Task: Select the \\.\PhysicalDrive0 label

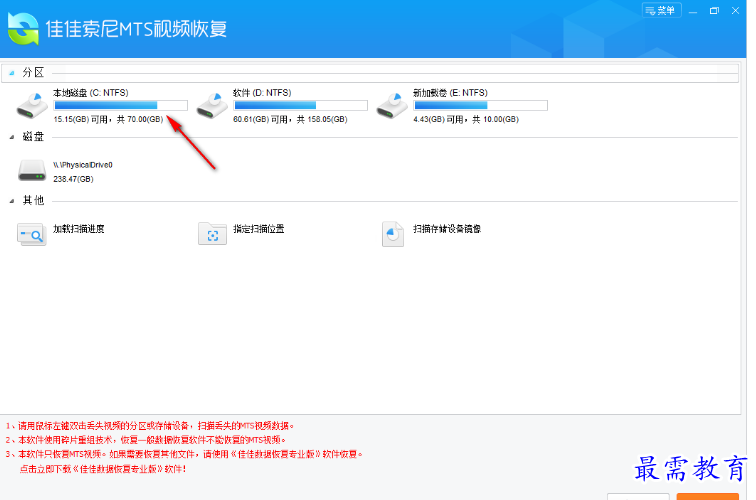Action: click(83, 165)
